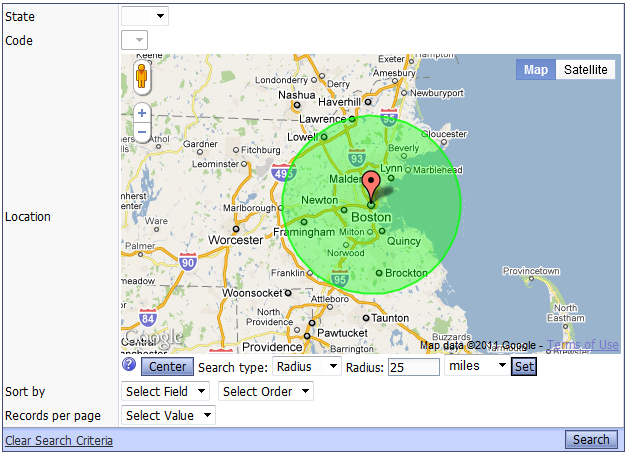Click the Google logo on the map

[x=153, y=338]
